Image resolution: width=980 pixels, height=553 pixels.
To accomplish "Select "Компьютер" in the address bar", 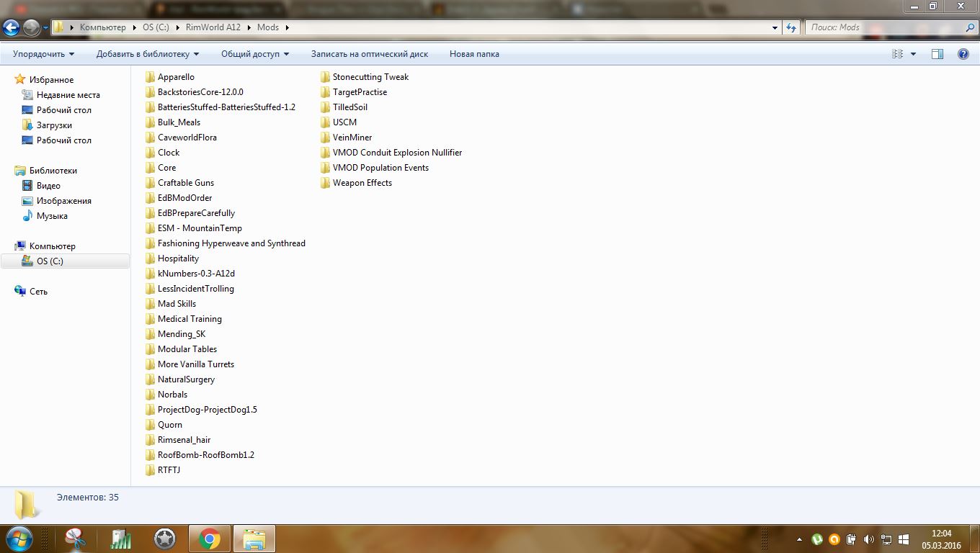I will click(x=103, y=27).
